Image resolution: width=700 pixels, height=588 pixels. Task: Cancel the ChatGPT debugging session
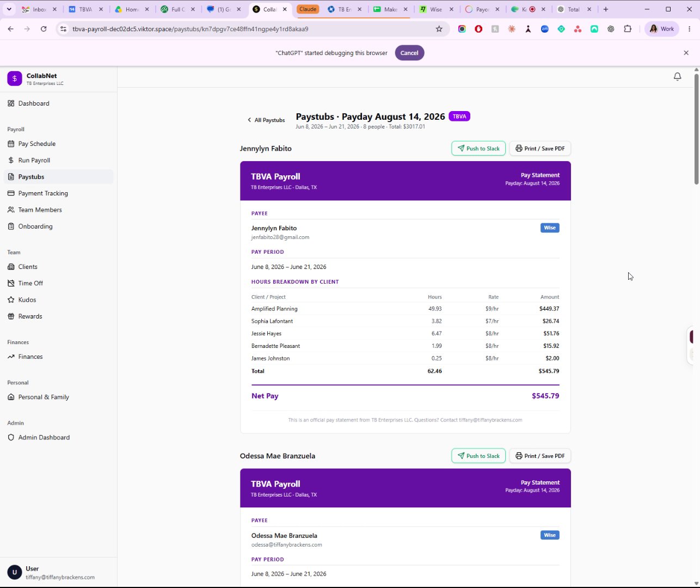[x=409, y=53]
